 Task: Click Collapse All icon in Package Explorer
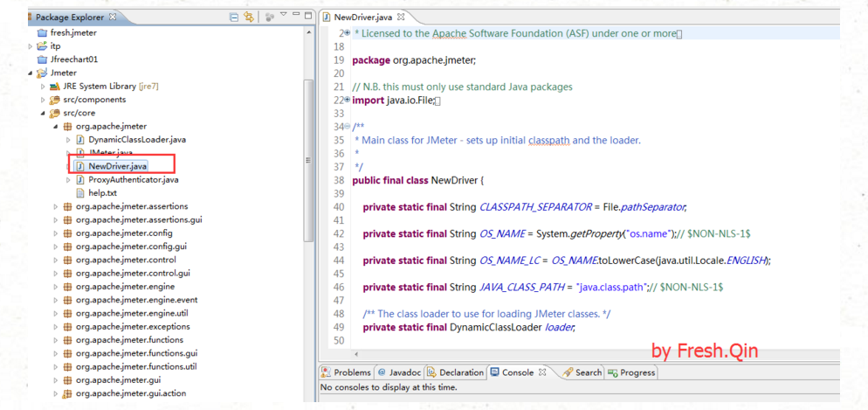[234, 17]
